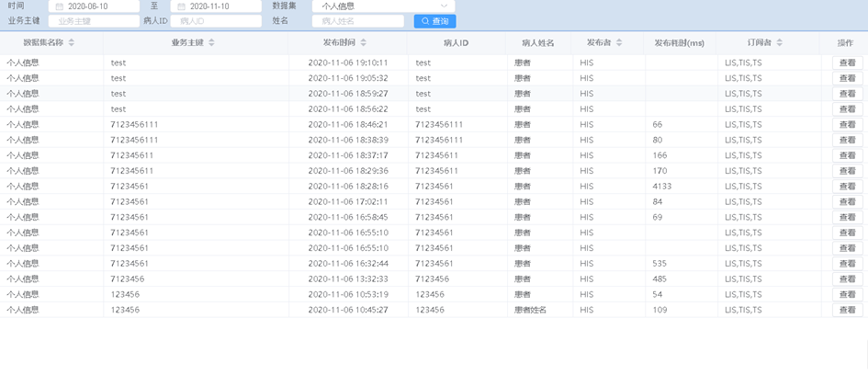
Task: Click the 查询 search button
Action: 435,21
